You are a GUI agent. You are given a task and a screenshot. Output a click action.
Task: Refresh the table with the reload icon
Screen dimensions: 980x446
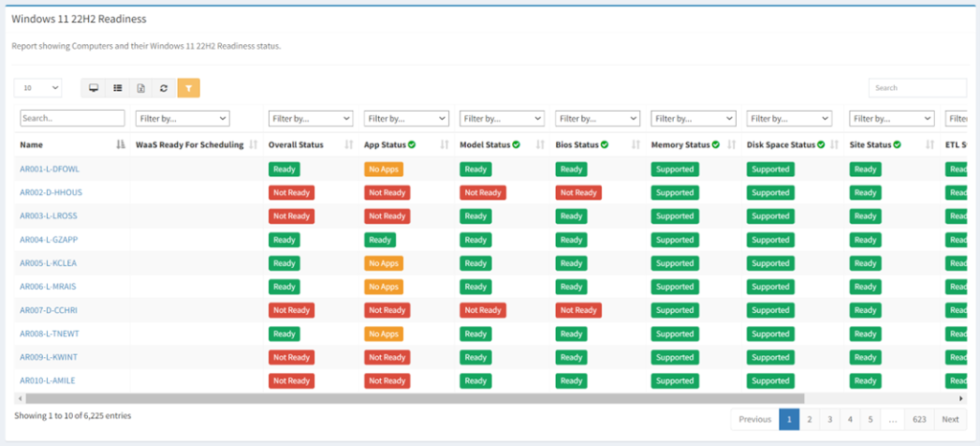(x=165, y=88)
